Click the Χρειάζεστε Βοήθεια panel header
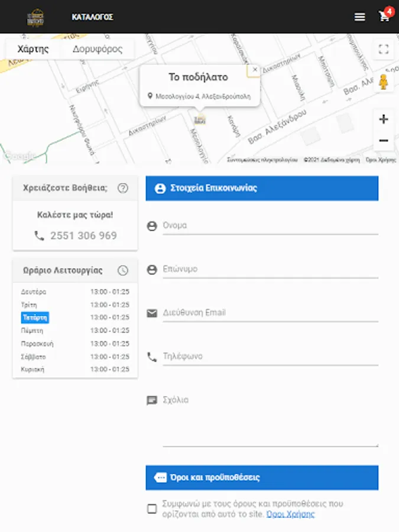This screenshot has width=399, height=532. click(75, 188)
